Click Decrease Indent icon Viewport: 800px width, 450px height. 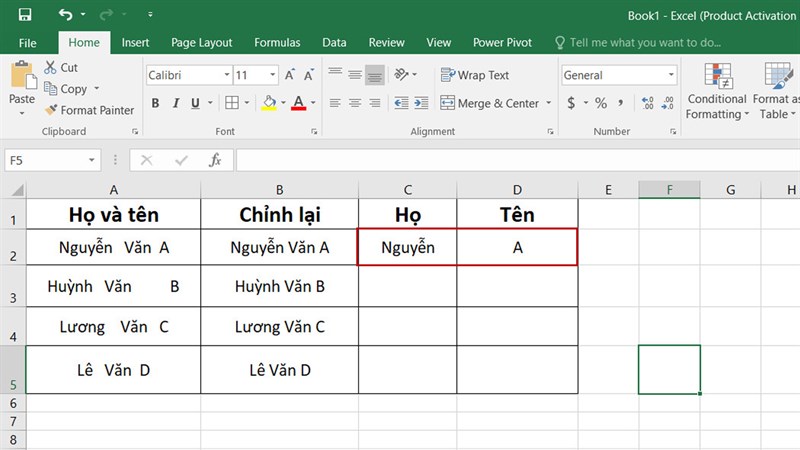402,103
